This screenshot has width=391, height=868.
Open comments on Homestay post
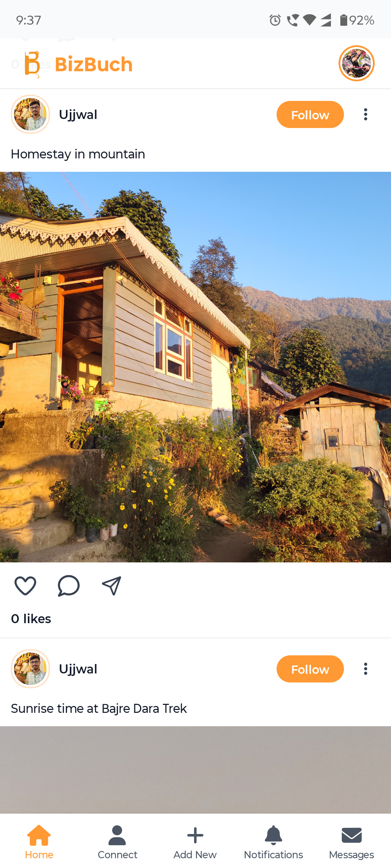click(68, 586)
